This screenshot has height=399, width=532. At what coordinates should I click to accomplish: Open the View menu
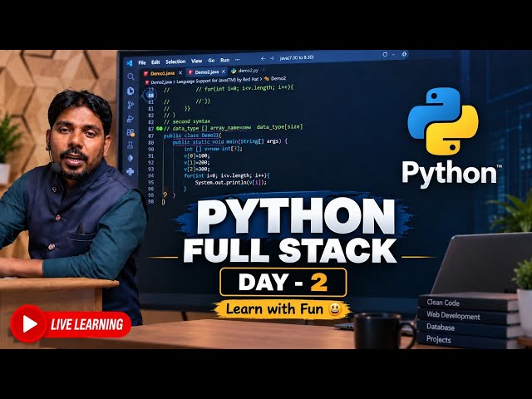tap(196, 61)
